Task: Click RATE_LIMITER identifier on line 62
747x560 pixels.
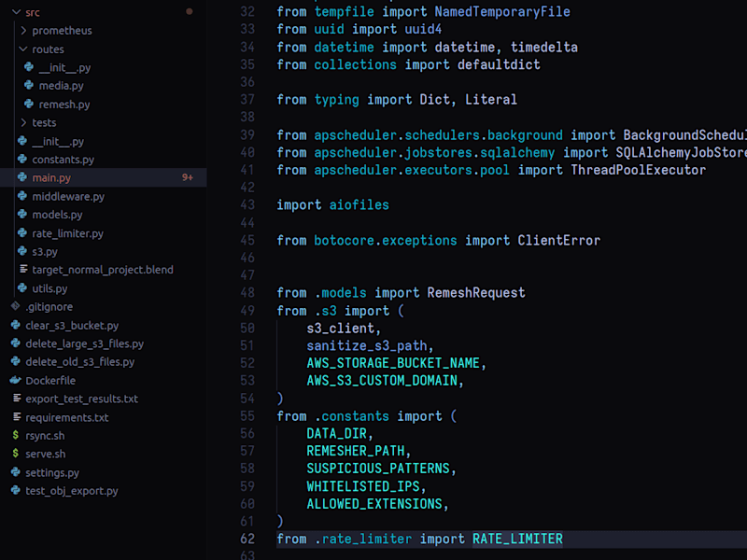Action: 517,539
